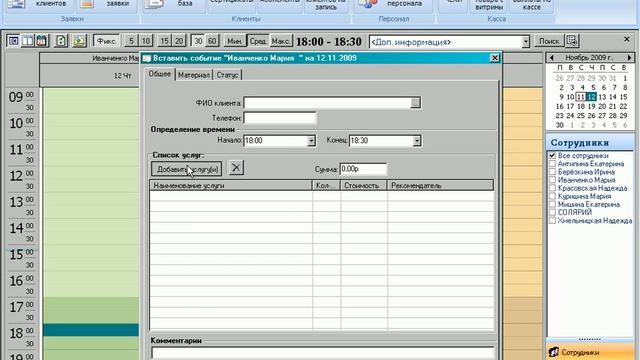640x360 pixels.
Task: Switch to the Общее tab
Action: pyautogui.click(x=160, y=74)
